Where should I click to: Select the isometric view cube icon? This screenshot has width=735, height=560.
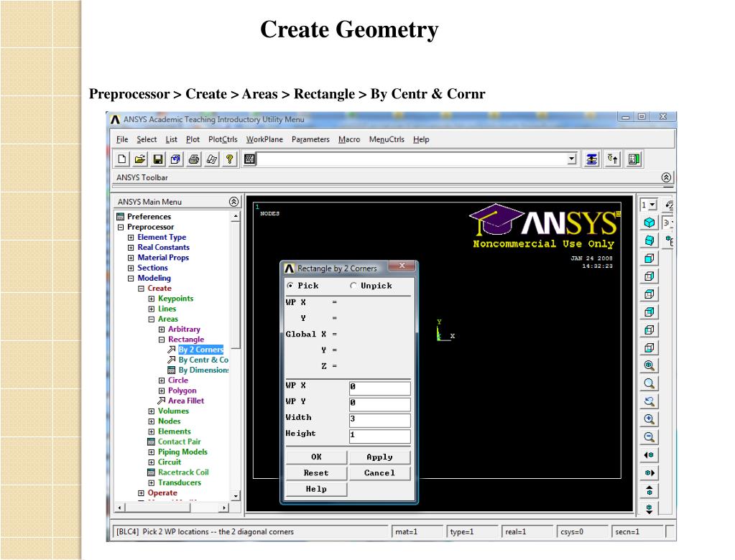[x=650, y=223]
